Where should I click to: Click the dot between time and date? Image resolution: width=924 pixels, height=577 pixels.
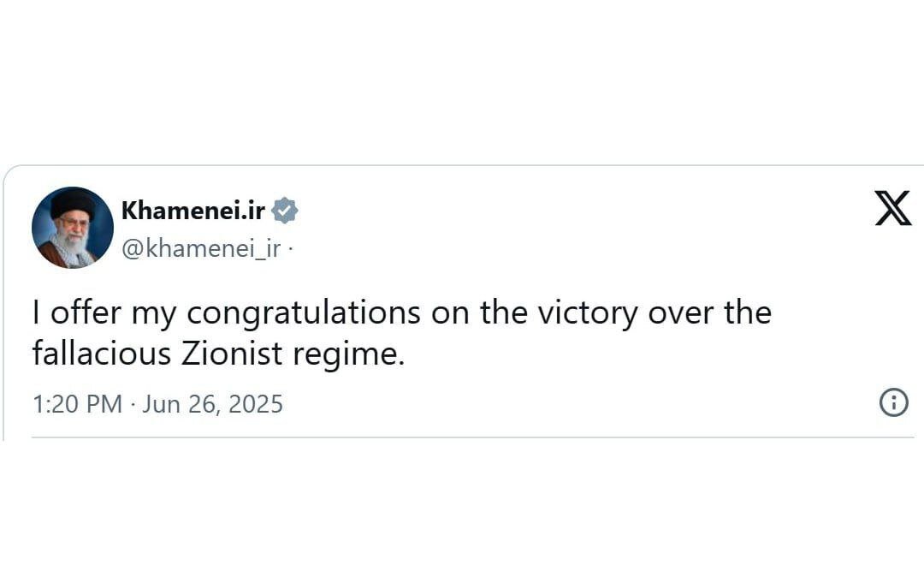[133, 404]
